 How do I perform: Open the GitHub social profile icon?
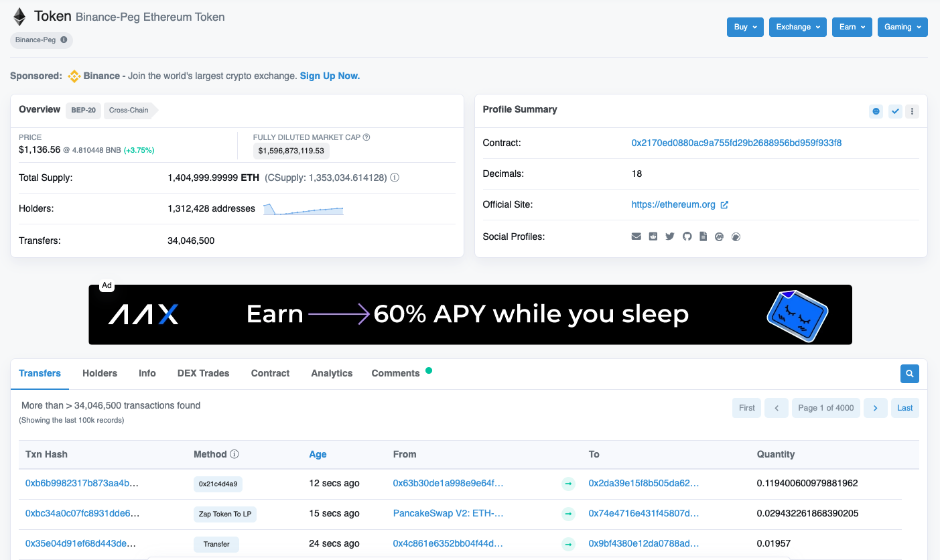[687, 236]
